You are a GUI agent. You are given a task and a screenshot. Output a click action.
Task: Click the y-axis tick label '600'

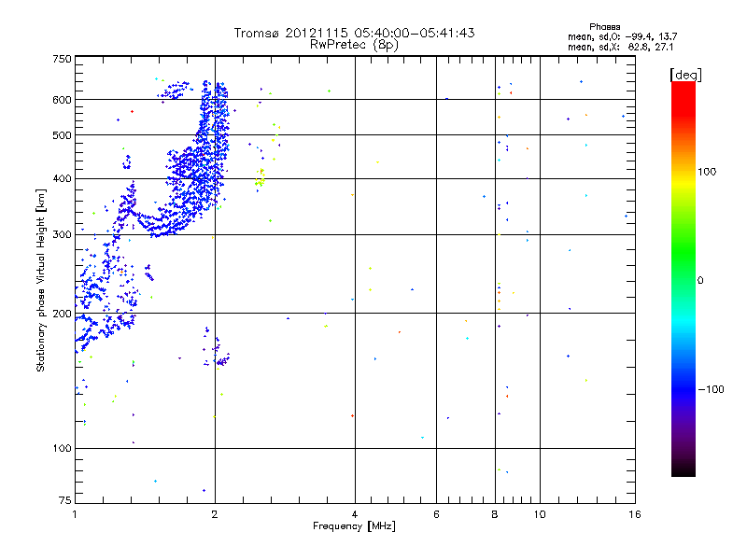point(62,100)
